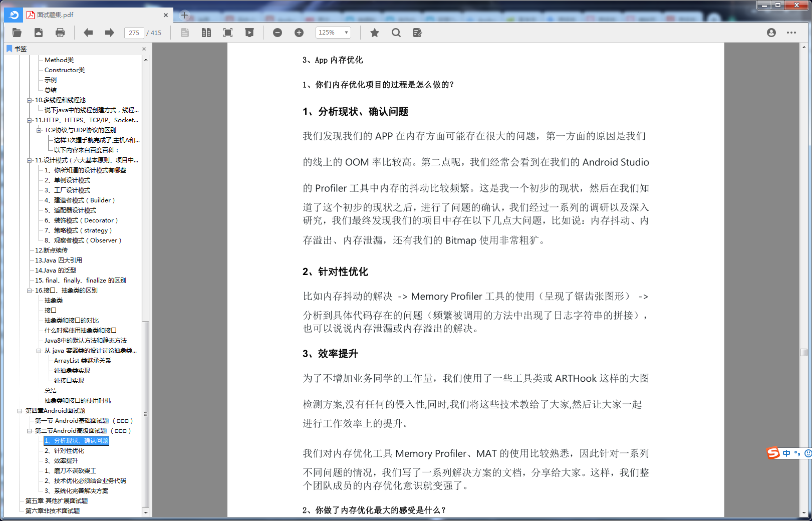Click the bookmarks panel scrollbar thumb
This screenshot has width=812, height=521.
click(145, 414)
